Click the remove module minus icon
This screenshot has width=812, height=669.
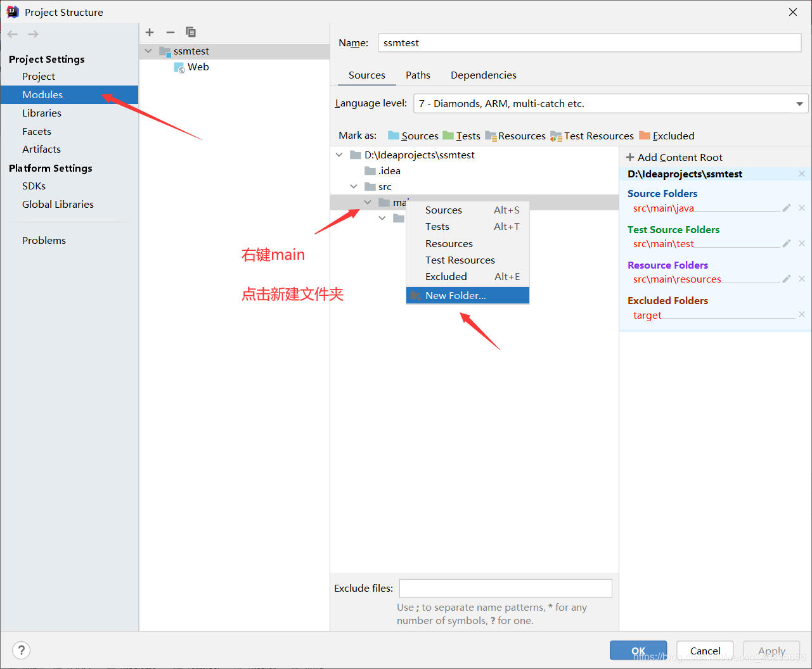point(170,32)
